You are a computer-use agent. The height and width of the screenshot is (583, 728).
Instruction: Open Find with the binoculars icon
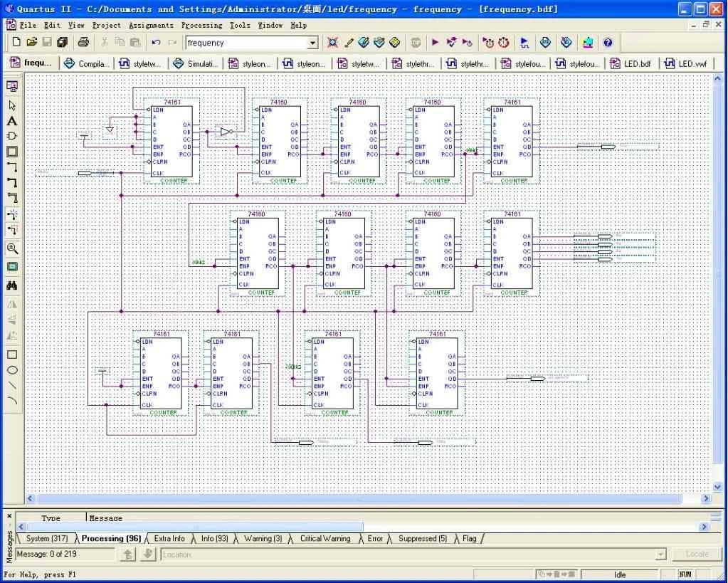(x=13, y=285)
